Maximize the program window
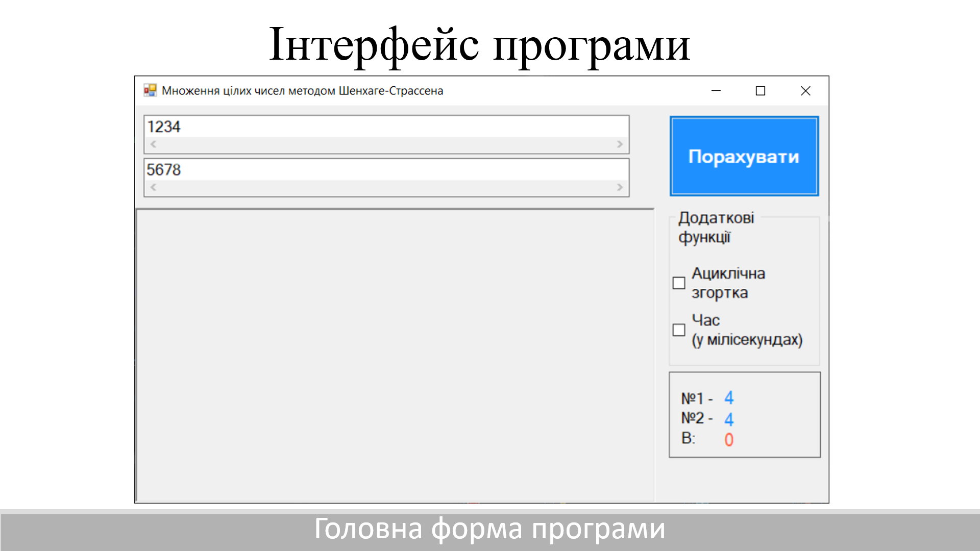The height and width of the screenshot is (551, 980). (761, 91)
